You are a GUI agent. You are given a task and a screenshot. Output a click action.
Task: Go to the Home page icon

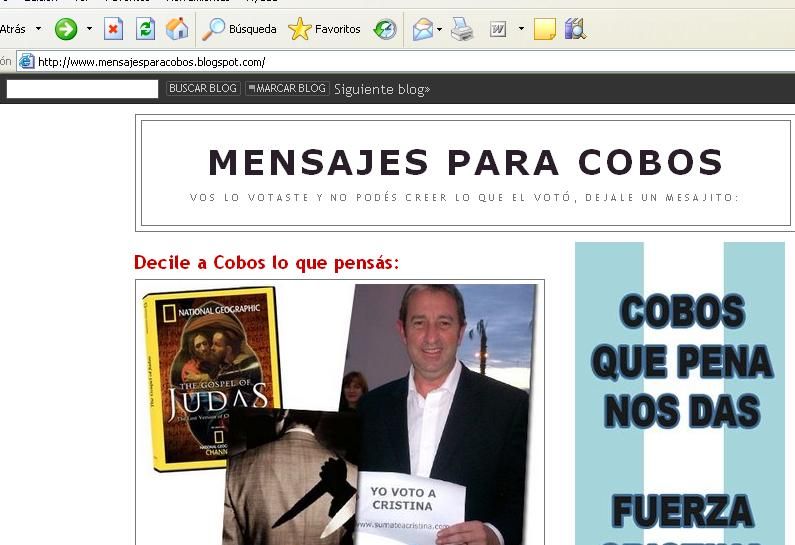click(x=177, y=29)
